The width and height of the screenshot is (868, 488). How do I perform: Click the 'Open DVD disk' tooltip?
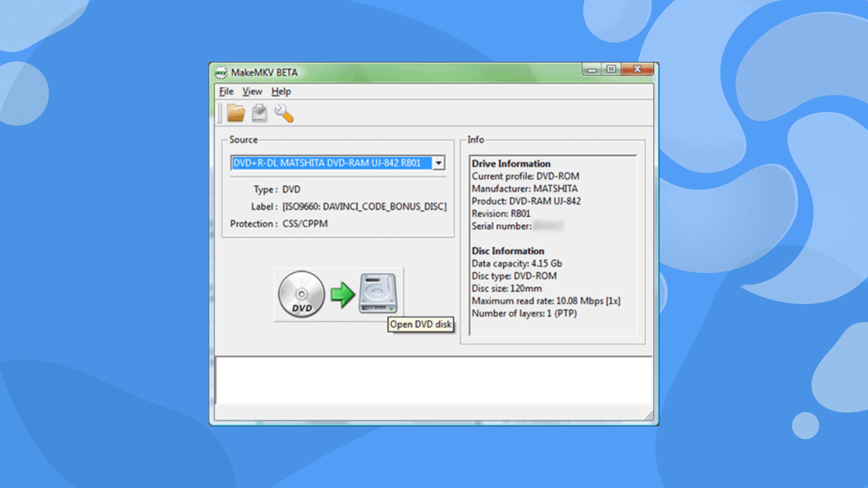420,324
